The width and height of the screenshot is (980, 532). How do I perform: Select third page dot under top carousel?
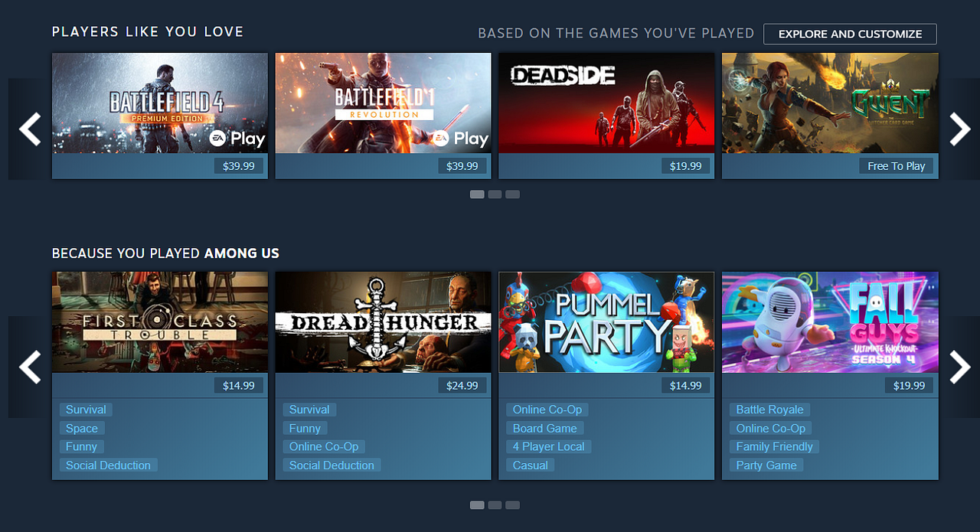point(512,194)
